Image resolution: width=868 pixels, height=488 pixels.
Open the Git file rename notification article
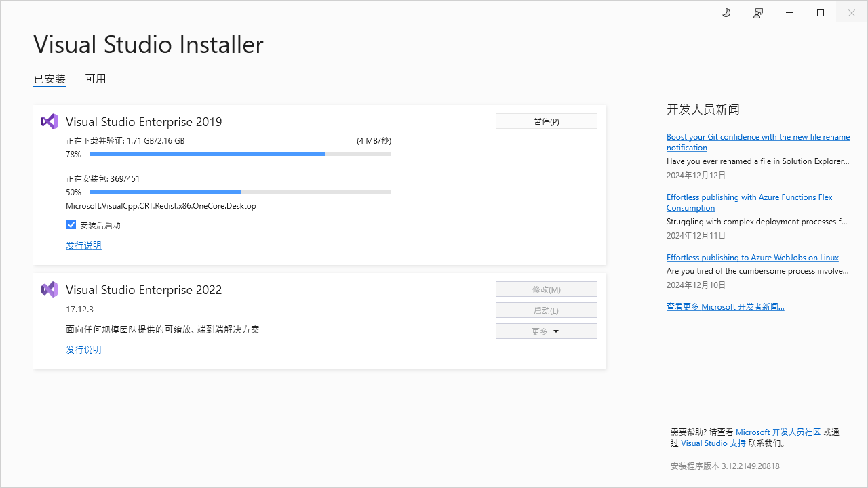point(757,137)
